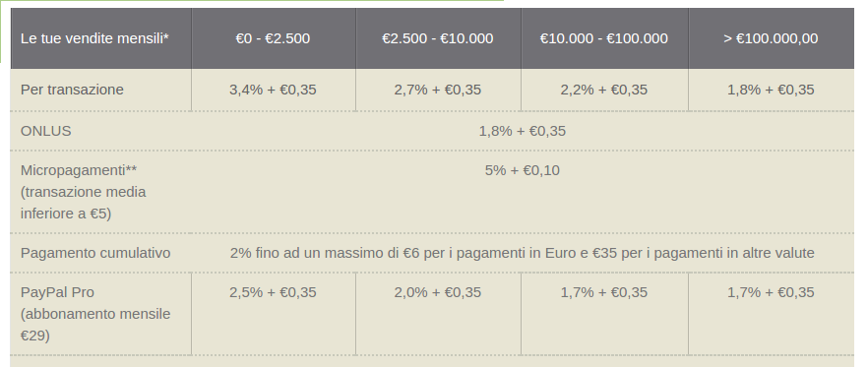Screen dimensions: 868x367
Task: Click the 1,7% + €0,35 cell under €10.000 - €100.000
Action: point(604,292)
